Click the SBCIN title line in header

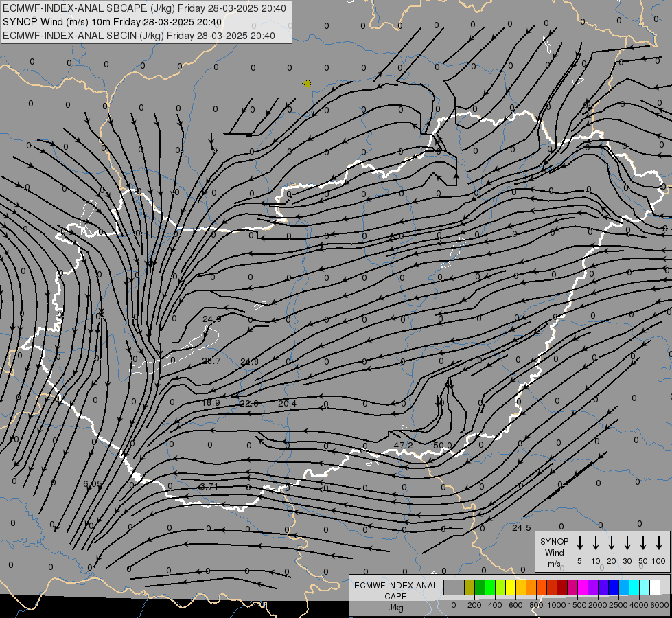139,36
